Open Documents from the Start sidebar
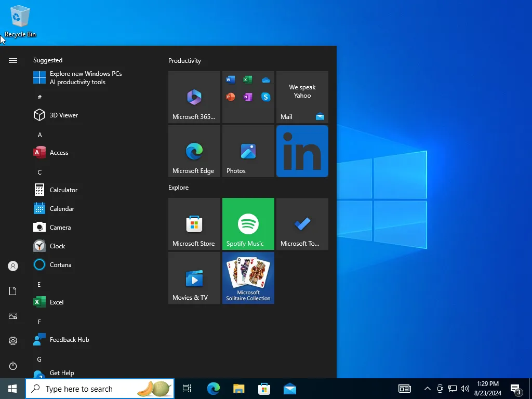The width and height of the screenshot is (532, 399). 13,291
